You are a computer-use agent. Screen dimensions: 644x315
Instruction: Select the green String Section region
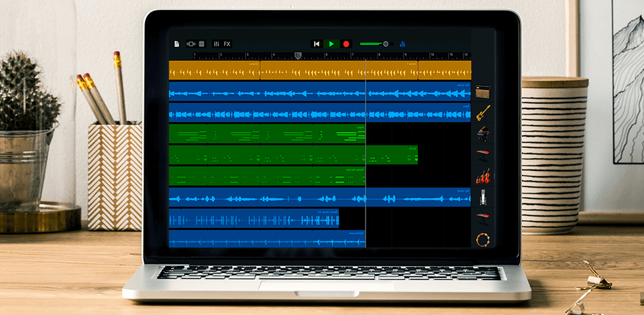pos(267,176)
